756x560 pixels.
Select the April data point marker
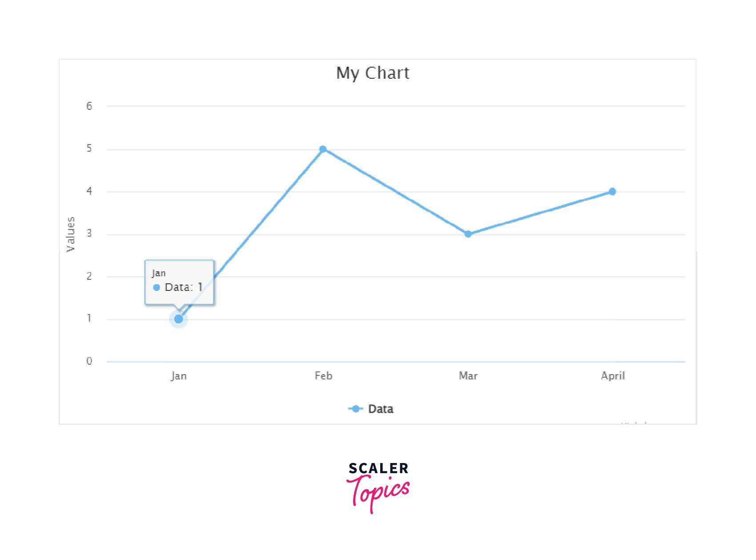[x=612, y=192]
